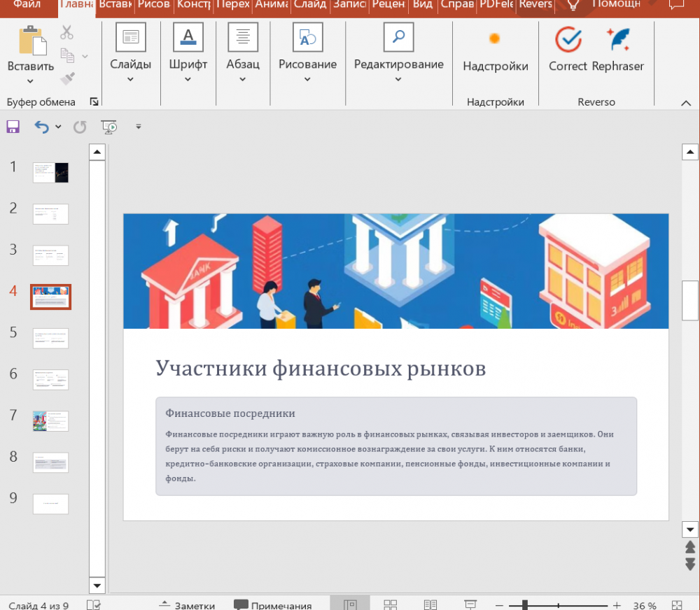Switch to Slide Sorter view
The width and height of the screenshot is (700, 610).
point(391,605)
